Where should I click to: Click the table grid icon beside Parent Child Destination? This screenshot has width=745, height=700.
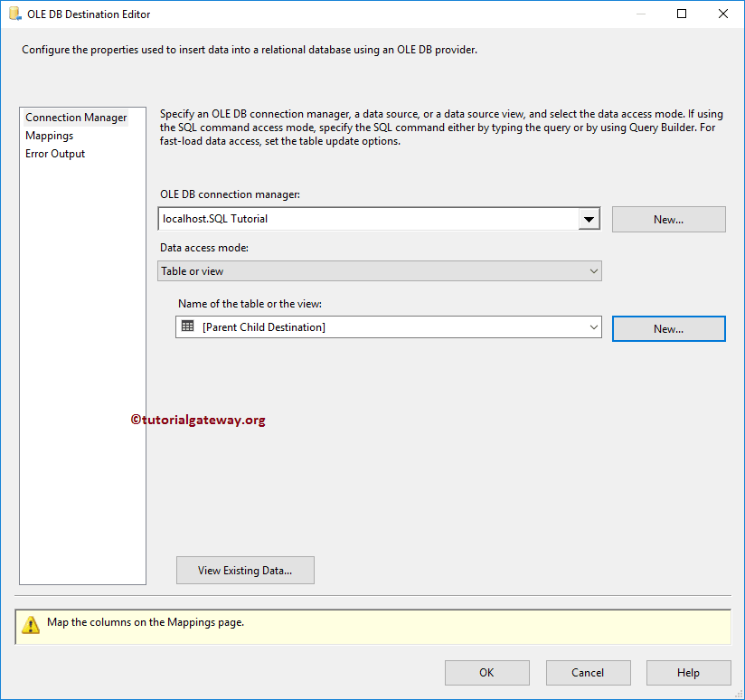pyautogui.click(x=187, y=328)
